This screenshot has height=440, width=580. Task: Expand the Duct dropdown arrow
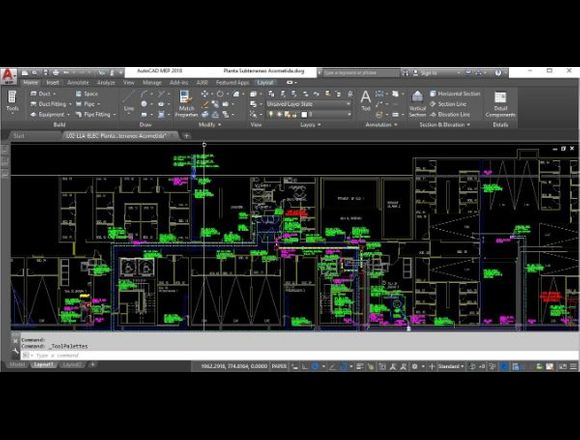(x=54, y=94)
